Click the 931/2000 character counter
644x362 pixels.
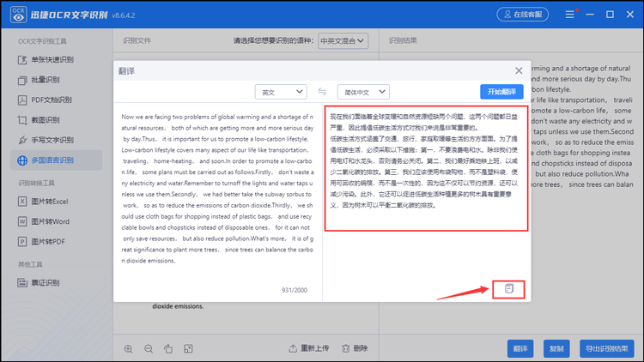click(x=295, y=290)
